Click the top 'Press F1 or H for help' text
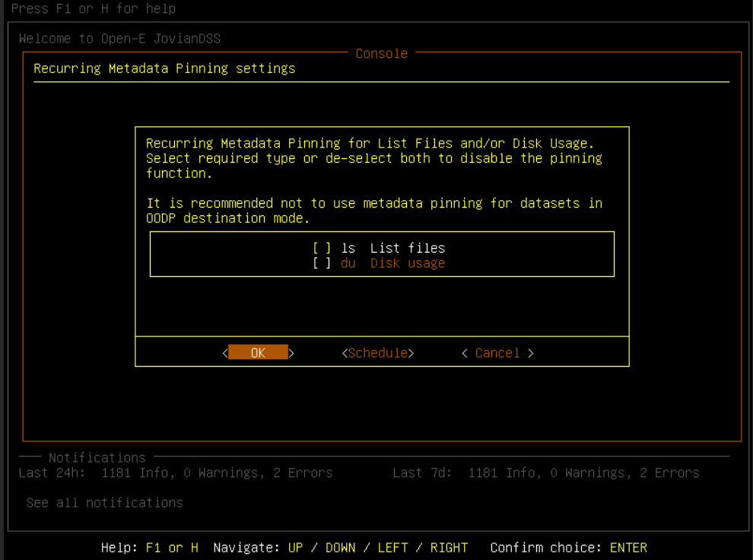This screenshot has height=560, width=753. click(x=94, y=9)
